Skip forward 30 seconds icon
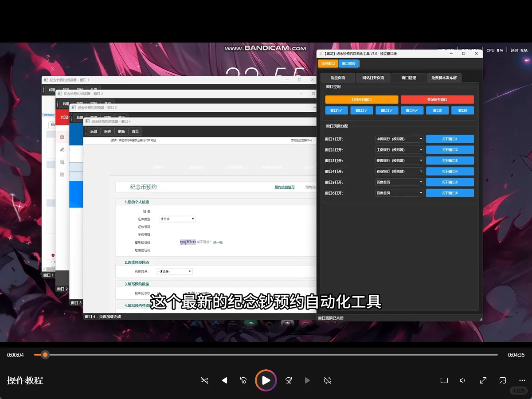The height and width of the screenshot is (399, 532). point(289,380)
